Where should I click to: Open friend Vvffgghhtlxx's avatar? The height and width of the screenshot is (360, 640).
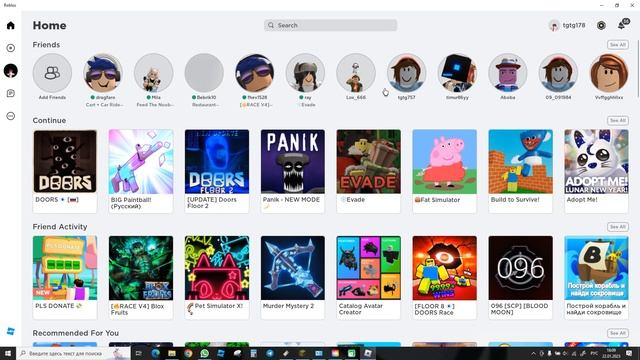point(609,73)
